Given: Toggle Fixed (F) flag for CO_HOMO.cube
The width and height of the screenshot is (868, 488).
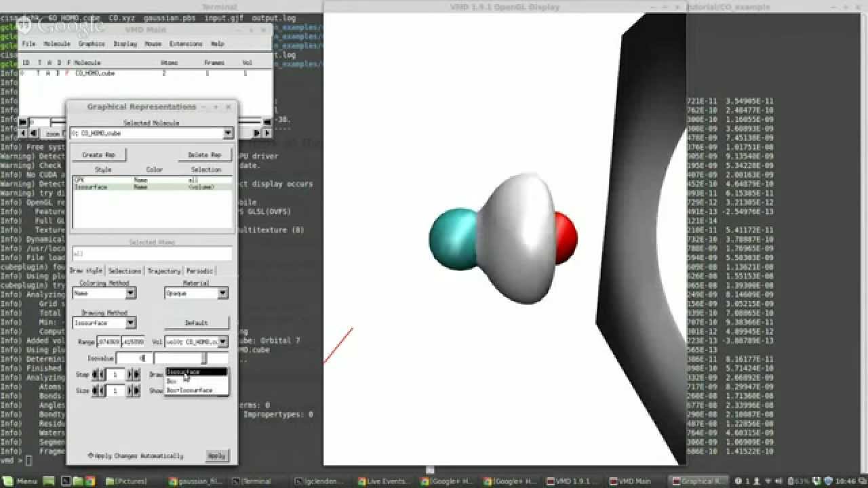Looking at the screenshot, I should click(x=67, y=73).
